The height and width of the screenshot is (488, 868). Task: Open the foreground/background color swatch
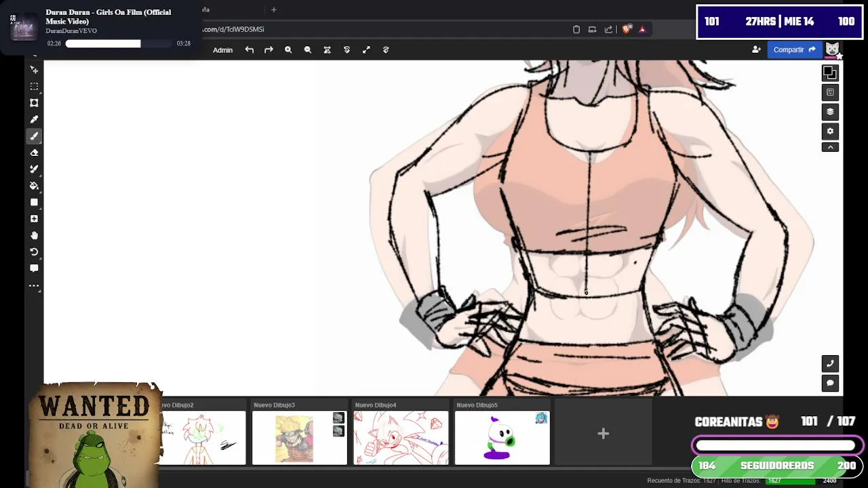[x=830, y=73]
